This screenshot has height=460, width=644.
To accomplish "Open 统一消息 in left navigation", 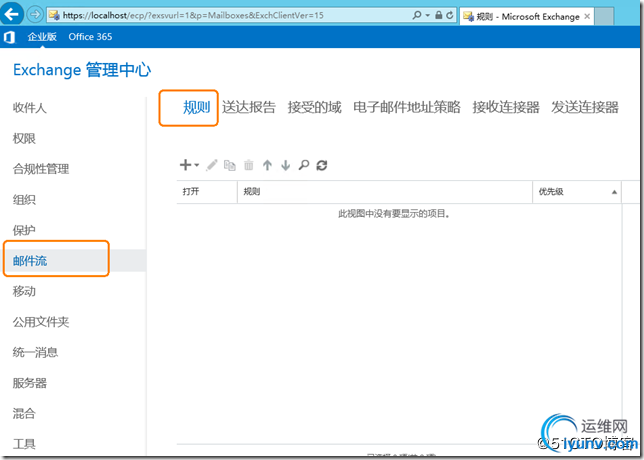I will tap(35, 352).
